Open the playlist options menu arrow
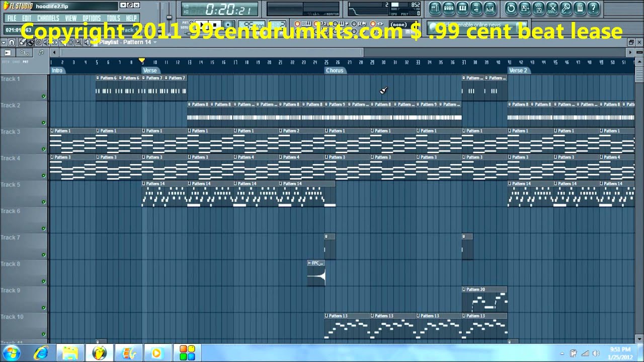The width and height of the screenshot is (644, 362). tap(4, 42)
